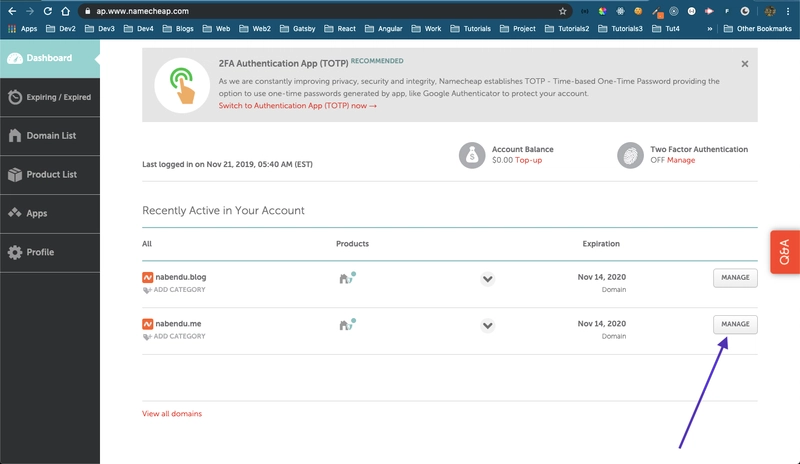The height and width of the screenshot is (464, 800).
Task: Expand the nabendu.blog row chevron
Action: click(x=487, y=279)
